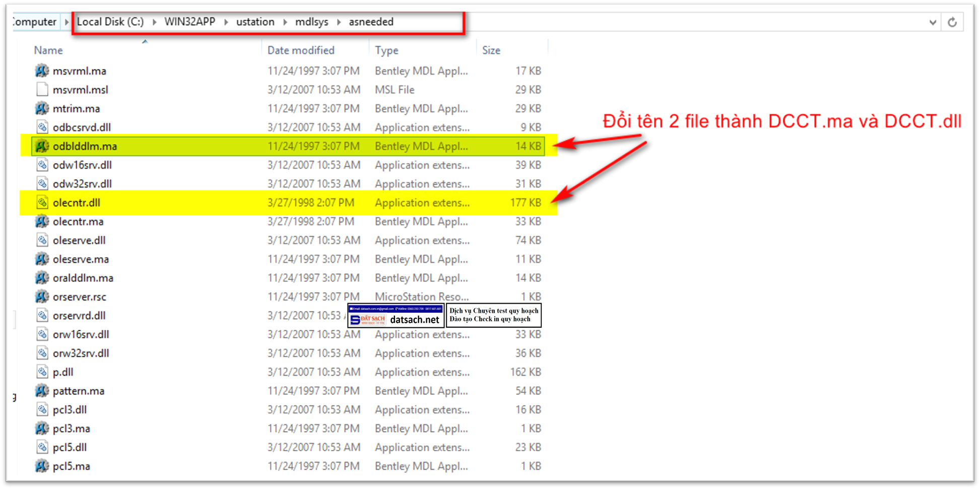980x489 pixels.
Task: Open the address bar history dropdown
Action: 933,22
